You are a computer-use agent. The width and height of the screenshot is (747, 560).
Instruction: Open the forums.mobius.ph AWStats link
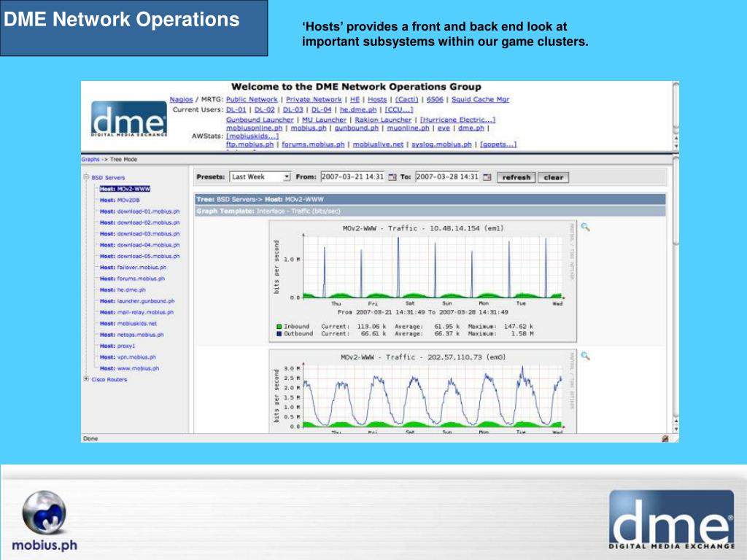tap(313, 144)
